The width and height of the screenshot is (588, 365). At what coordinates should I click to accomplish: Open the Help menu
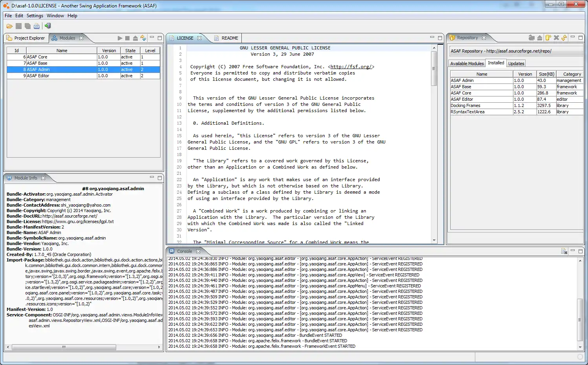(x=72, y=16)
